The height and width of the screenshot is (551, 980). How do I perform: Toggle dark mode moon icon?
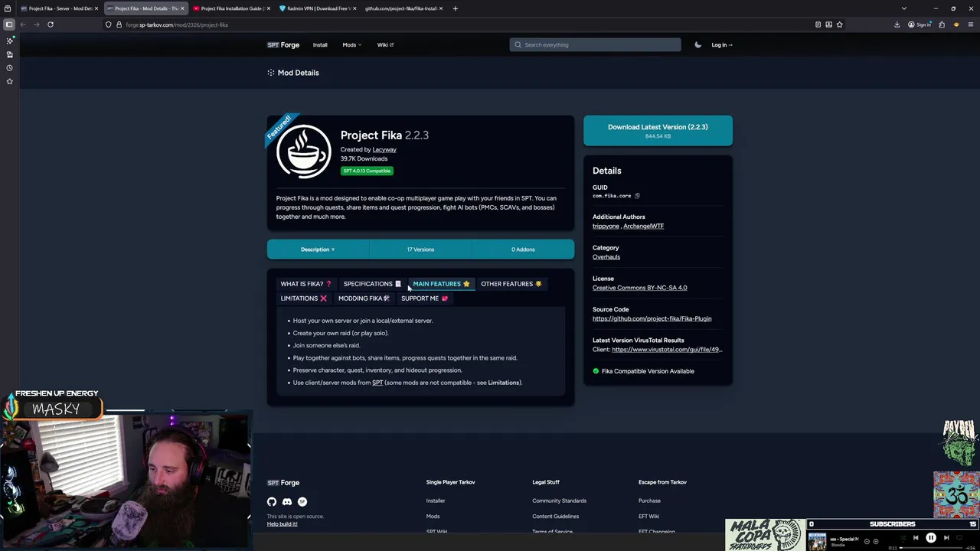[x=697, y=44]
